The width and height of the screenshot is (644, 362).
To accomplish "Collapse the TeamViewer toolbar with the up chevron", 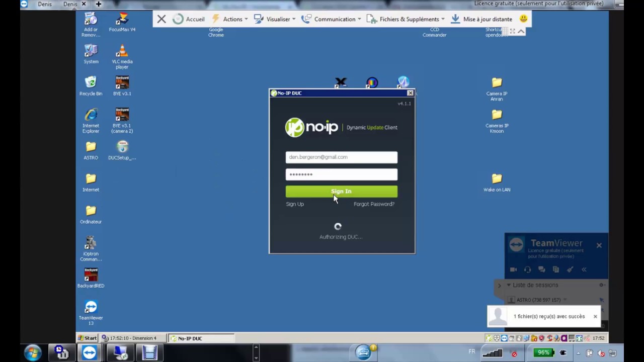I will 521,31.
